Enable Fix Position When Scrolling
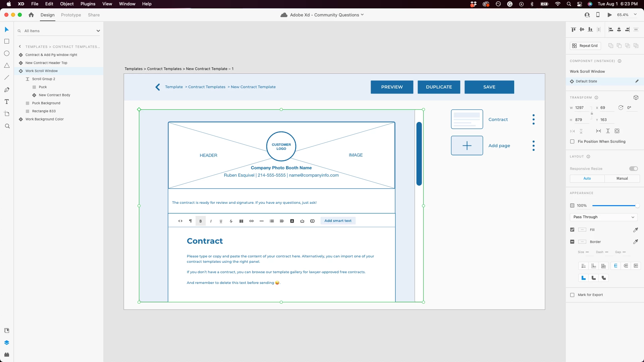 tap(572, 141)
